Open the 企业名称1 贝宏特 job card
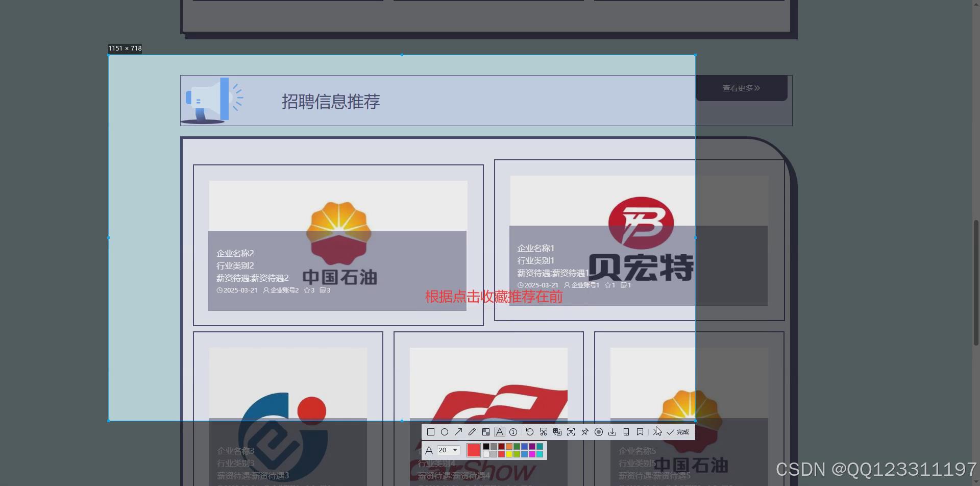The width and height of the screenshot is (980, 486). click(x=639, y=240)
